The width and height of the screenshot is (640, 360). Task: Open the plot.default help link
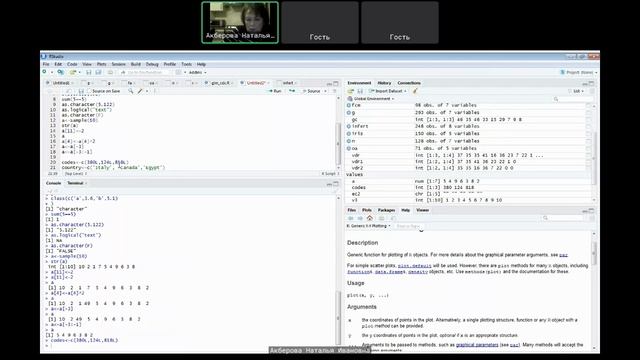pos(414,266)
